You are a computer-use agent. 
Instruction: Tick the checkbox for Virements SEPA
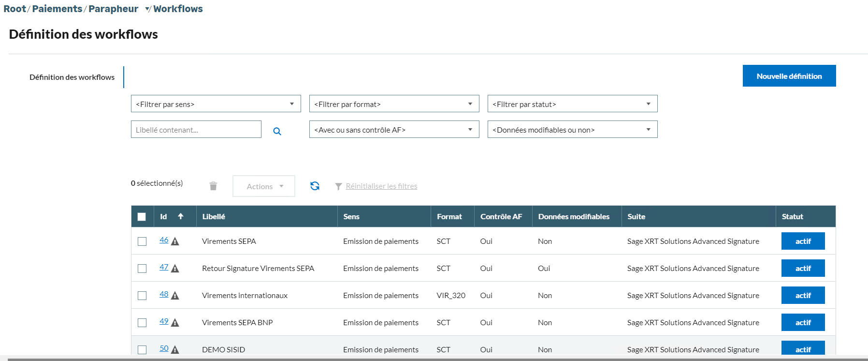pyautogui.click(x=142, y=241)
